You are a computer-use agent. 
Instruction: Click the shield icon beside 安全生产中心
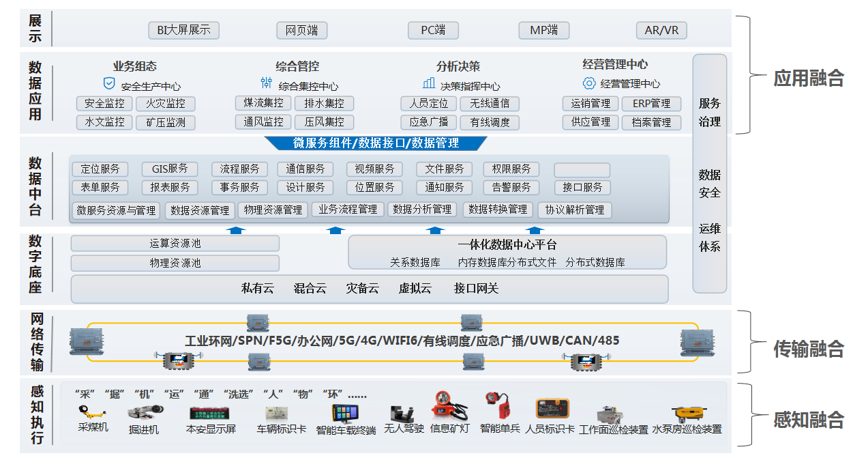108,84
